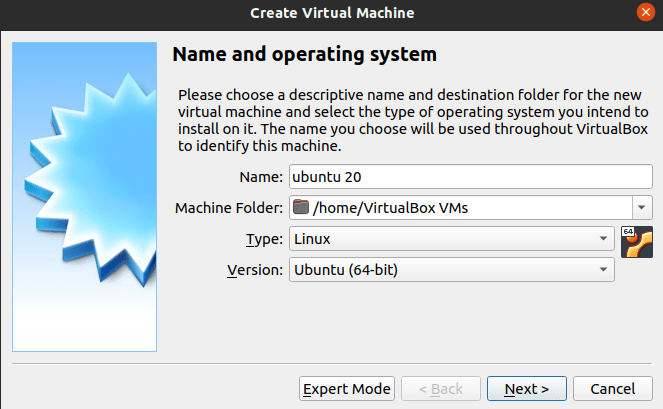Click the Name field containing ubuntu 20
Viewport: 663px width, 409px height.
pyautogui.click(x=471, y=177)
